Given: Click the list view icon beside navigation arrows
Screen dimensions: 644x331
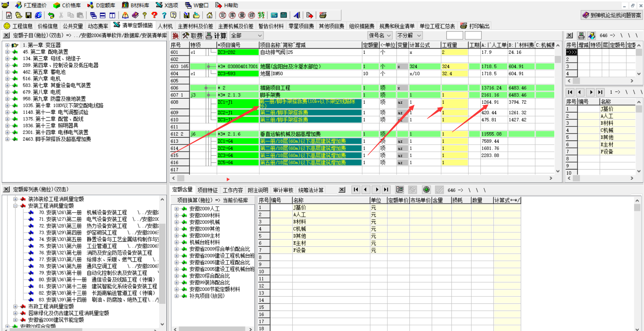Looking at the screenshot, I should [x=399, y=190].
